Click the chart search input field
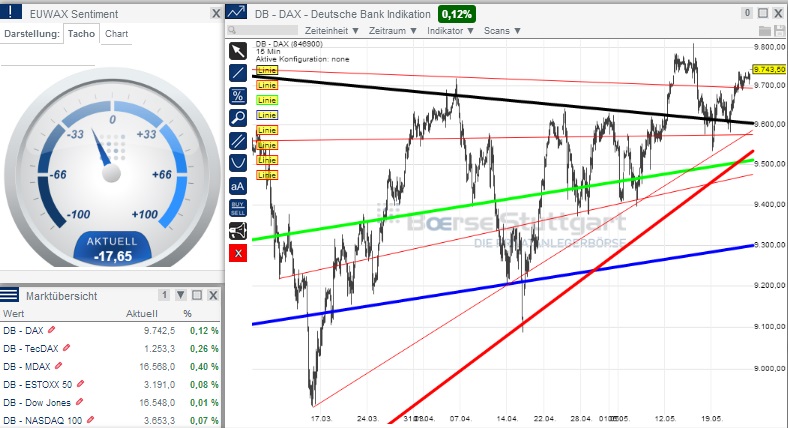This screenshot has width=788, height=428. [x=262, y=31]
